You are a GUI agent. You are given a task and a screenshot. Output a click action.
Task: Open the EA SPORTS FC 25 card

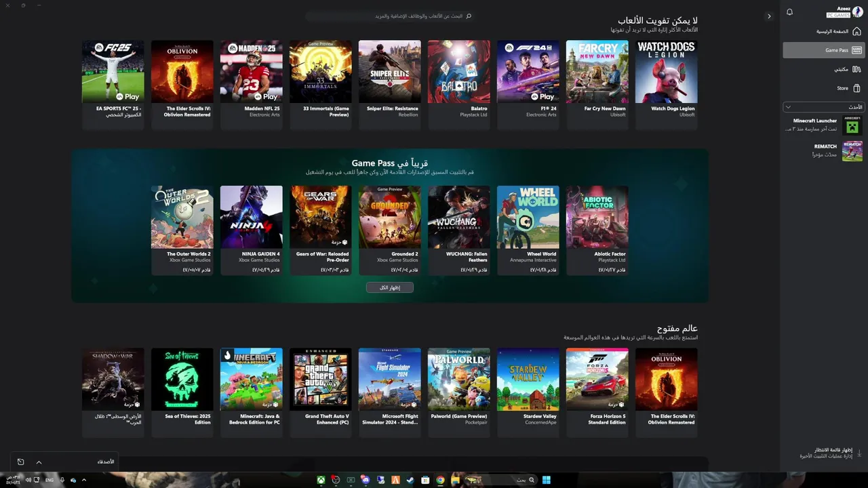tap(113, 84)
